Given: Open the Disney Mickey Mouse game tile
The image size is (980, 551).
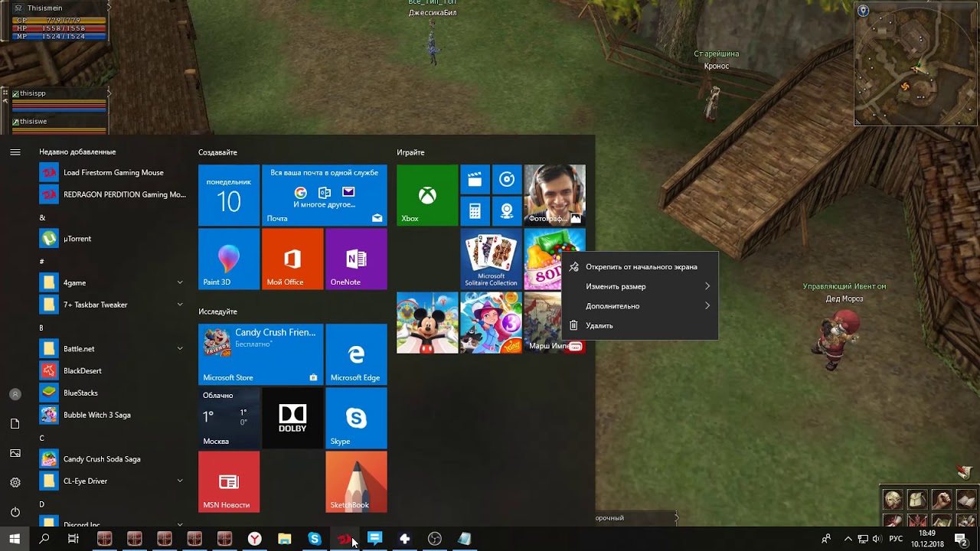Looking at the screenshot, I should pyautogui.click(x=427, y=322).
